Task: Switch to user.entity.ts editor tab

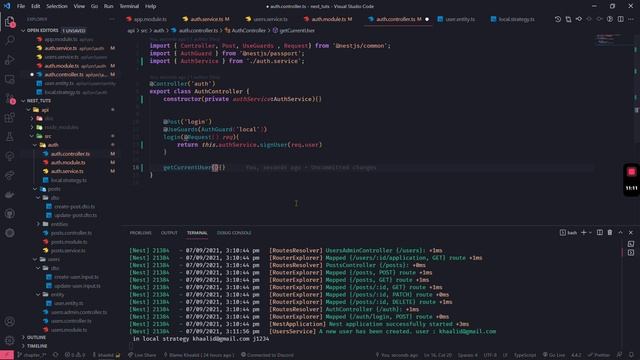Action: 456,19
